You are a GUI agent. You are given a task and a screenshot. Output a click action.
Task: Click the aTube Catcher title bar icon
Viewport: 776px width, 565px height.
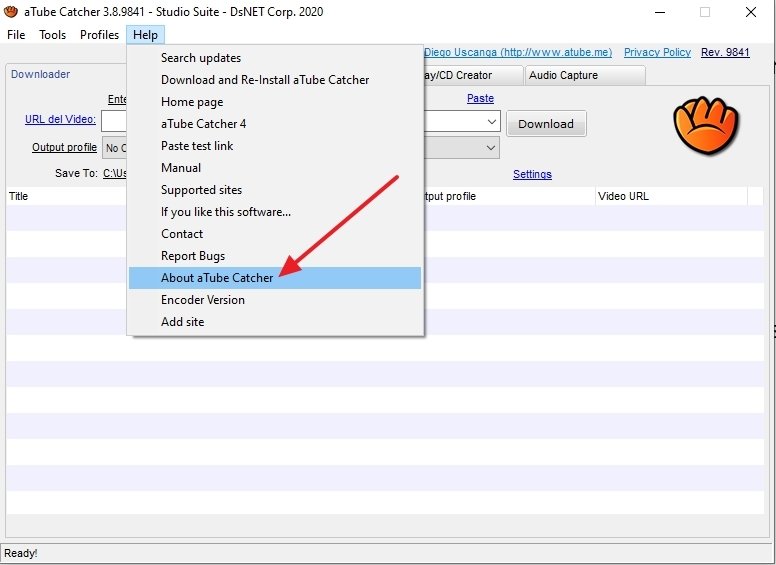pyautogui.click(x=10, y=11)
